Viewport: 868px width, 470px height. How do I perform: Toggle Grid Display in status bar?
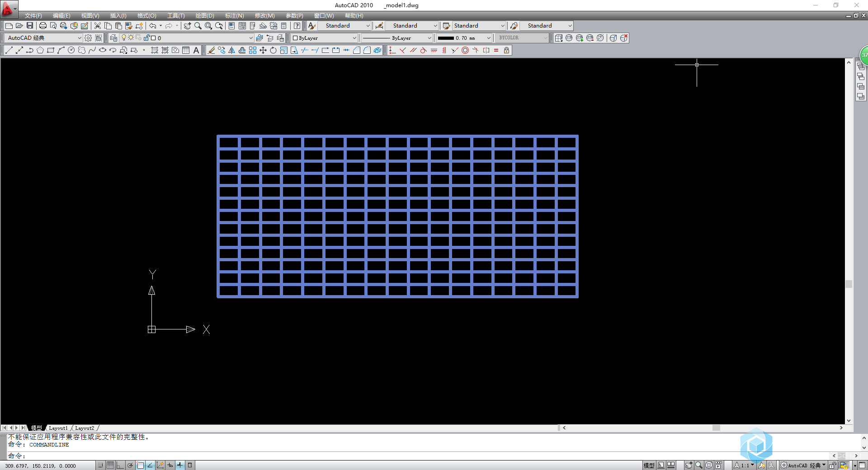(110, 465)
